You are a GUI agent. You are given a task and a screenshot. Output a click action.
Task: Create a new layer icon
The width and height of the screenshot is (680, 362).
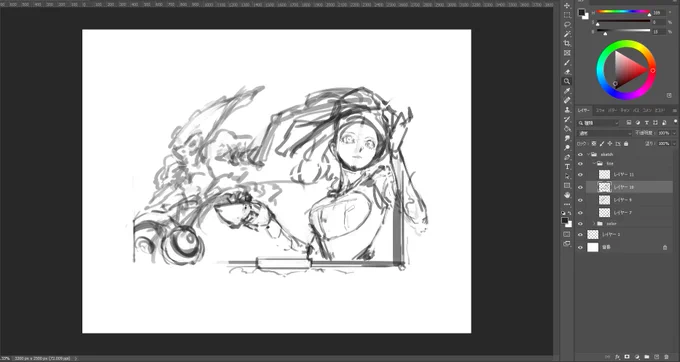point(657,357)
